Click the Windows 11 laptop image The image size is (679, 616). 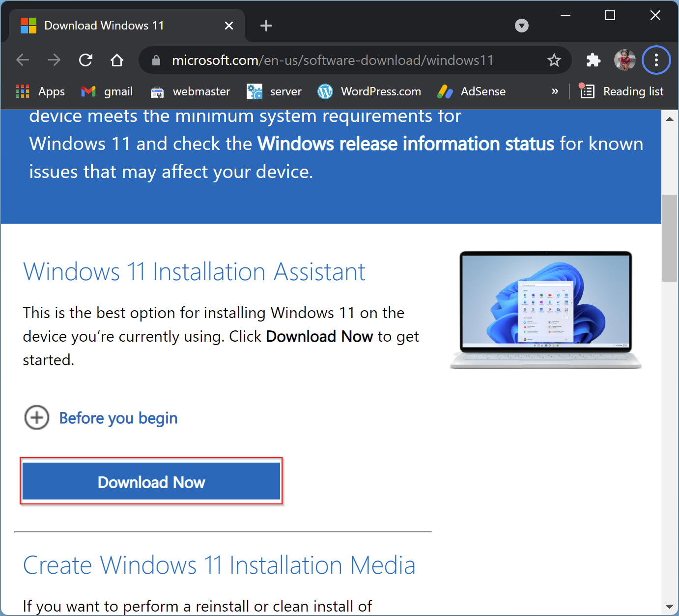(545, 310)
